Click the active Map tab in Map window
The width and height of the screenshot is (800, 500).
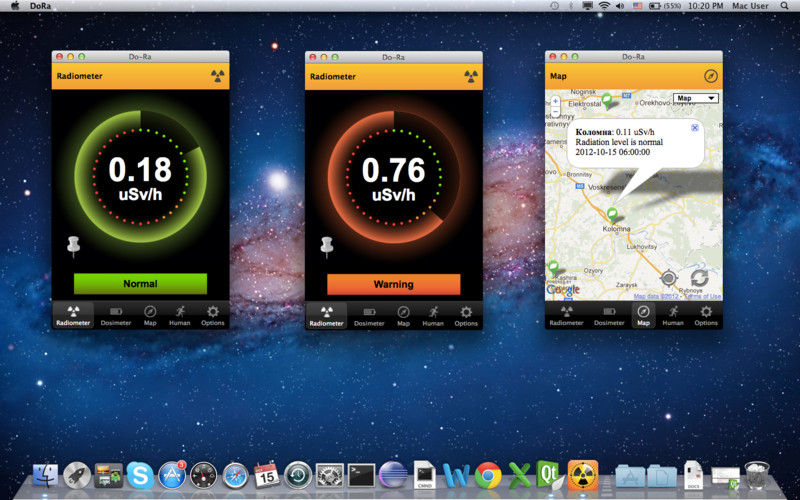pyautogui.click(x=643, y=315)
